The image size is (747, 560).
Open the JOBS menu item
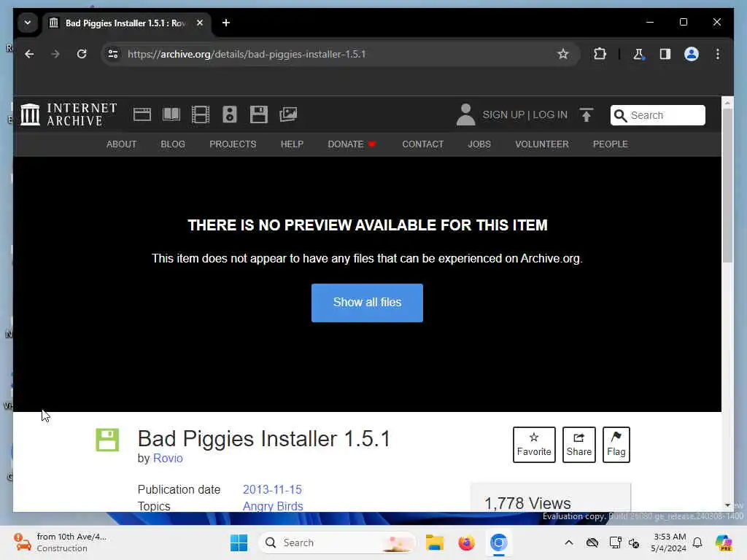[479, 144]
